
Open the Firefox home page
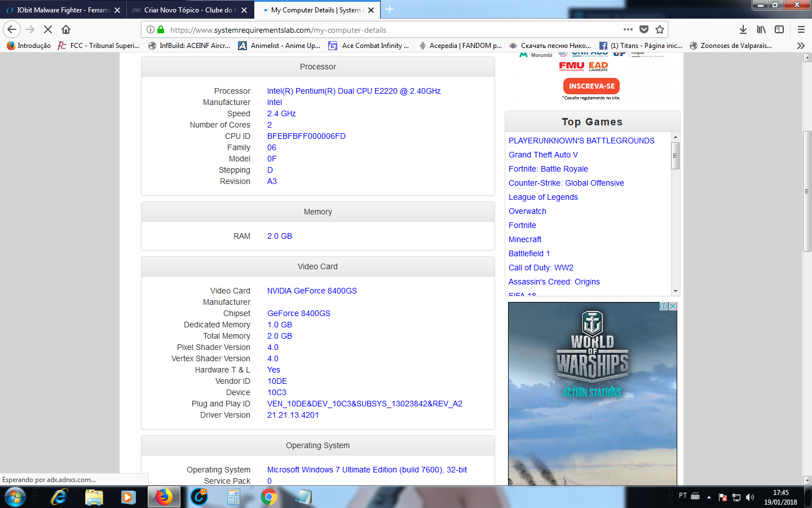click(66, 29)
